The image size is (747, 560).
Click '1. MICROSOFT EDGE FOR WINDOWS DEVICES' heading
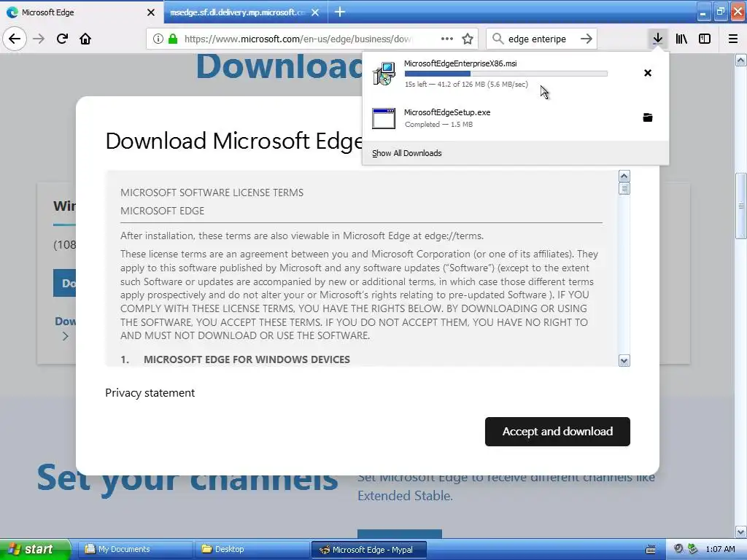pos(236,359)
